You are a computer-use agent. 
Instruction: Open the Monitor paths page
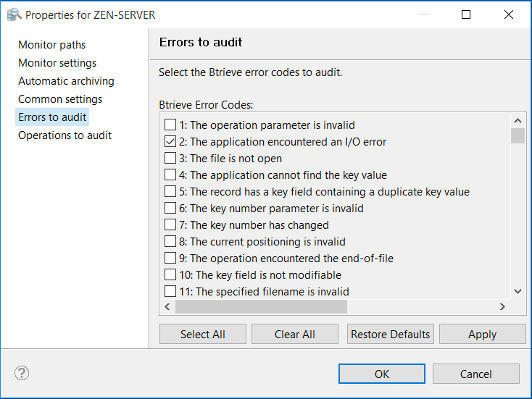51,45
